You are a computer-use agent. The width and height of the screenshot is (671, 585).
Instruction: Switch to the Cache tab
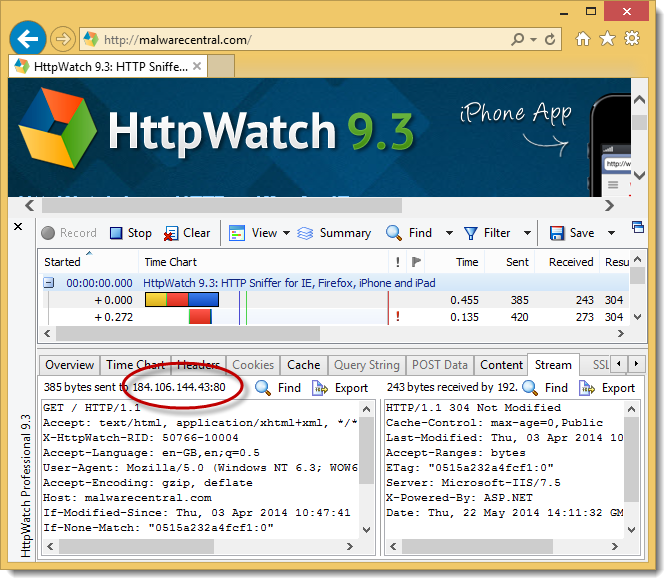tap(303, 365)
